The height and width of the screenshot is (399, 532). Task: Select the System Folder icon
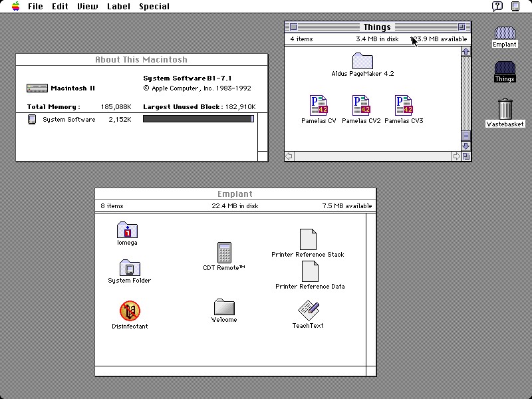(x=130, y=268)
